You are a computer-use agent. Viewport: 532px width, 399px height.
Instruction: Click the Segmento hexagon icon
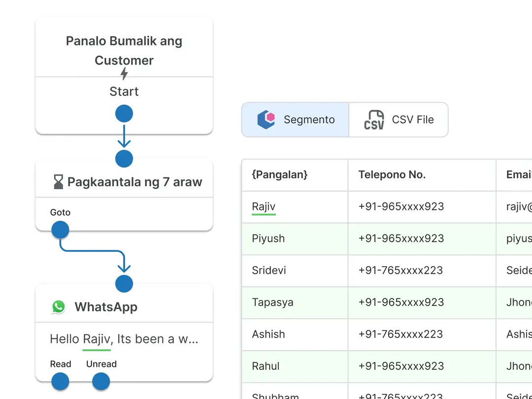tap(266, 120)
